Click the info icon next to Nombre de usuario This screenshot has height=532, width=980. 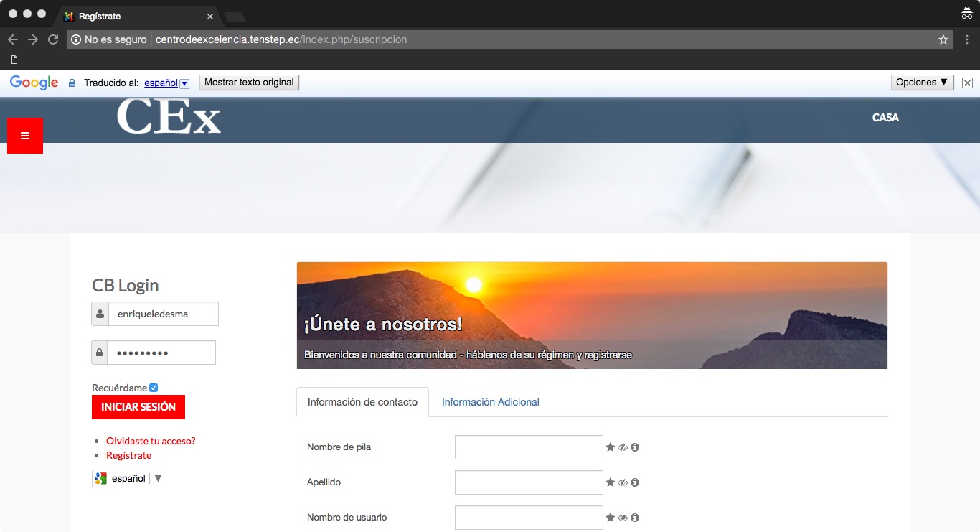click(x=635, y=518)
